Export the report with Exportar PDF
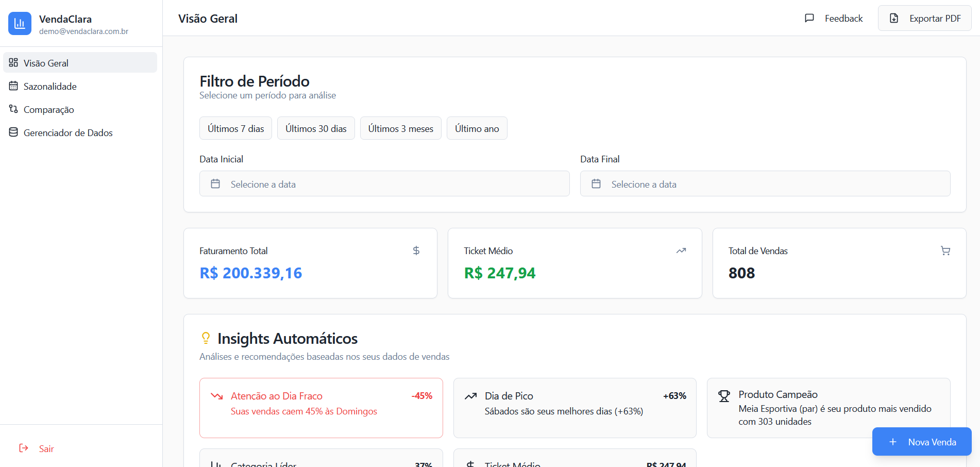 tap(925, 19)
